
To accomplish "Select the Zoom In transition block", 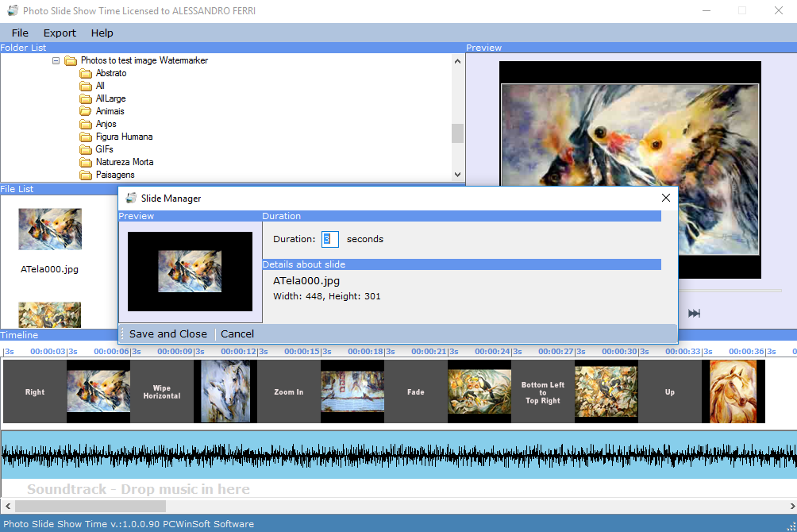I will click(289, 391).
